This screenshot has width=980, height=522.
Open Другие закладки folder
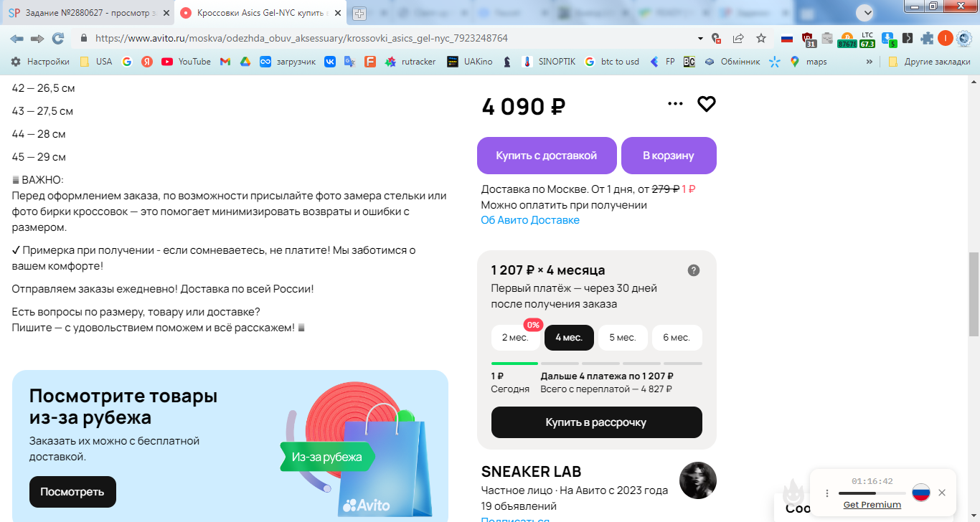[x=928, y=62]
